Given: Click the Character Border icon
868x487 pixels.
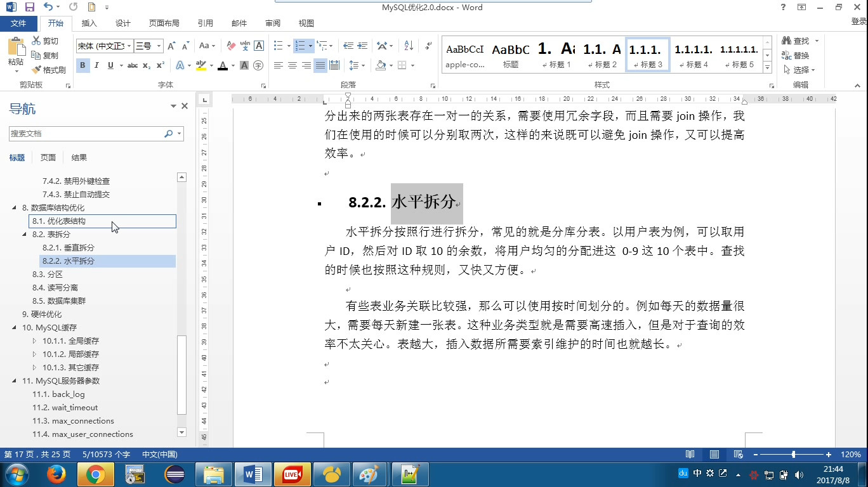Looking at the screenshot, I should coord(259,46).
